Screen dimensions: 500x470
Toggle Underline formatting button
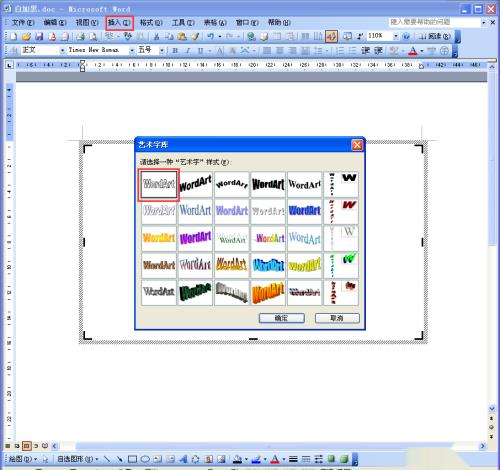click(x=200, y=51)
